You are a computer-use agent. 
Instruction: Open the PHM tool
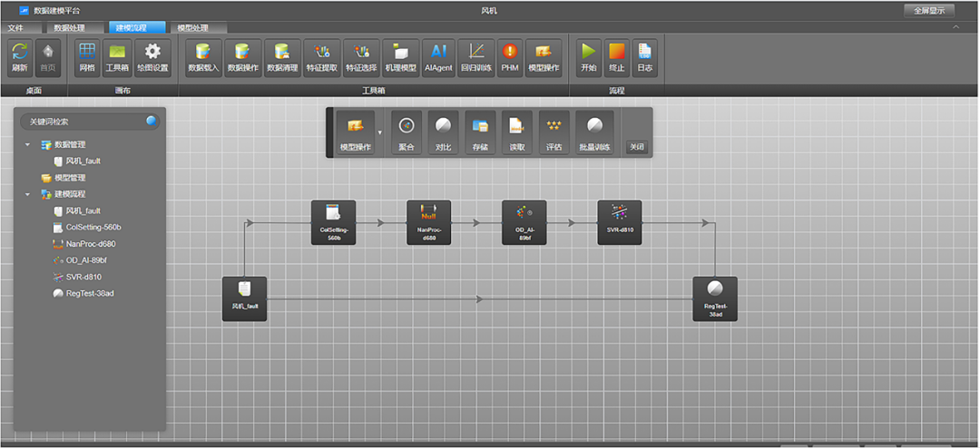click(510, 58)
